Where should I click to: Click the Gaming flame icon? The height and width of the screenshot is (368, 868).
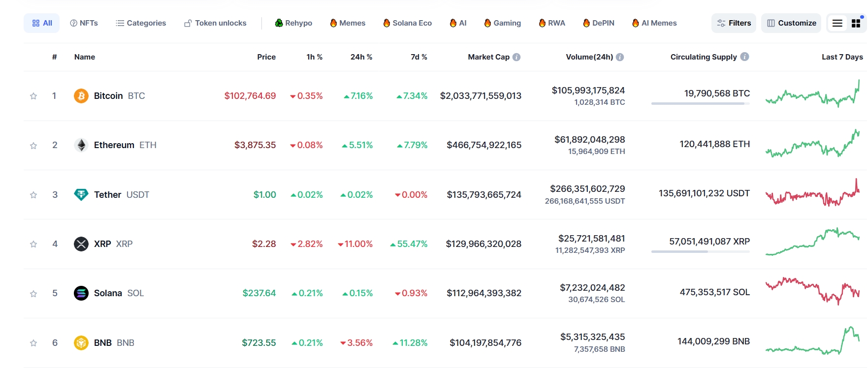pyautogui.click(x=487, y=23)
